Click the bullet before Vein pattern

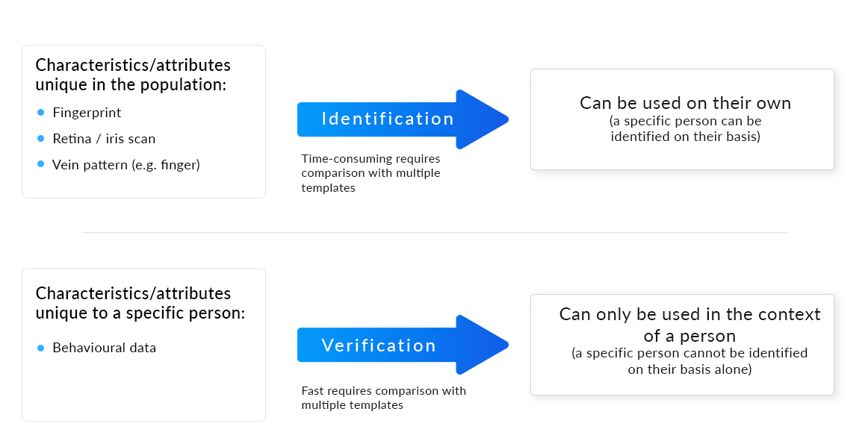41,165
